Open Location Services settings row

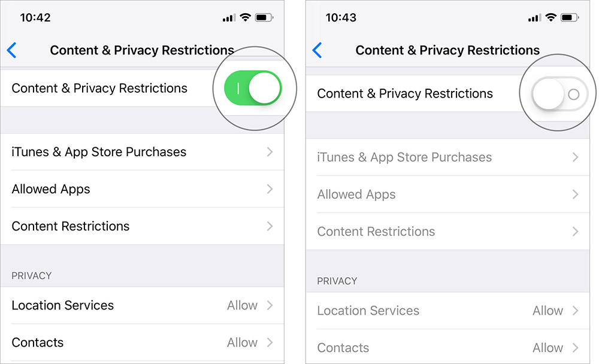[x=63, y=305]
